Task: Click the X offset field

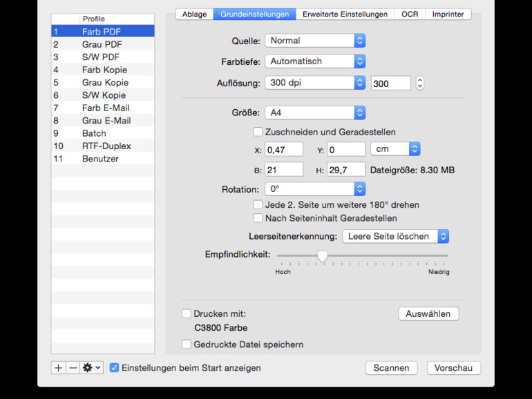Action: coord(284,150)
